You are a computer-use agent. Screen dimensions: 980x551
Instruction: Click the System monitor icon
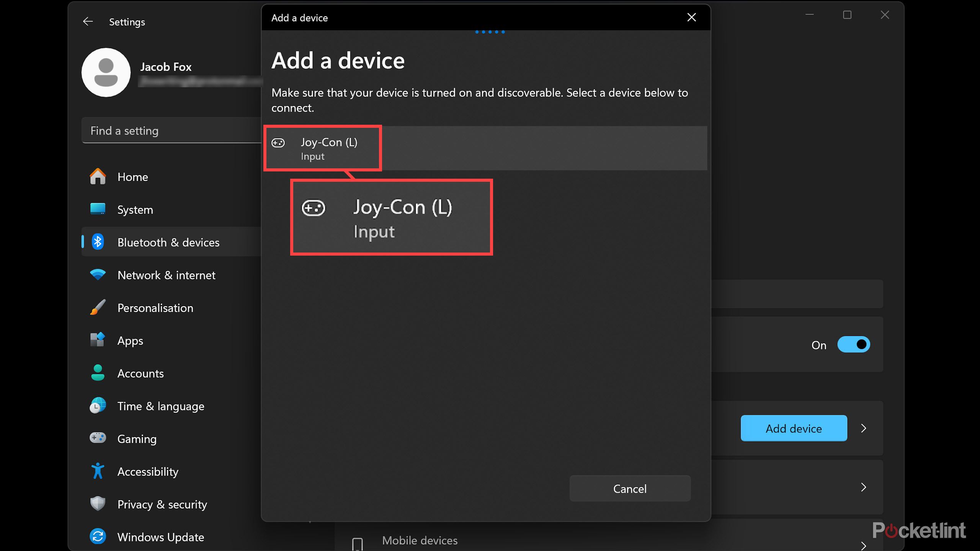click(98, 209)
